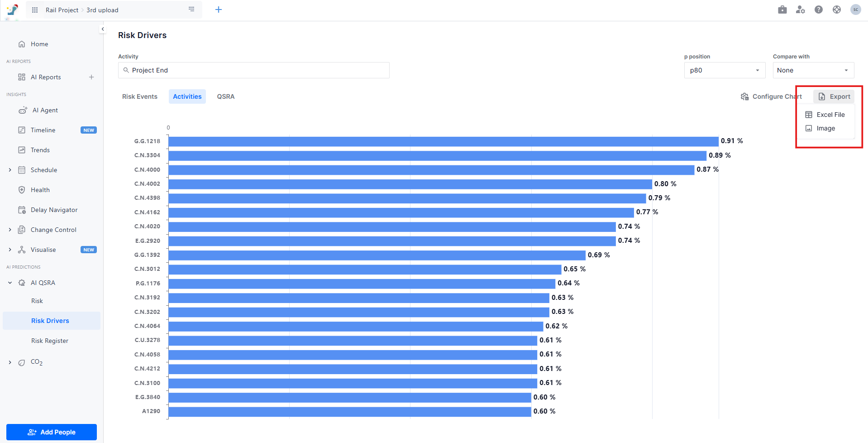Choose Excel File from Export menu
The height and width of the screenshot is (443, 868).
click(x=830, y=115)
